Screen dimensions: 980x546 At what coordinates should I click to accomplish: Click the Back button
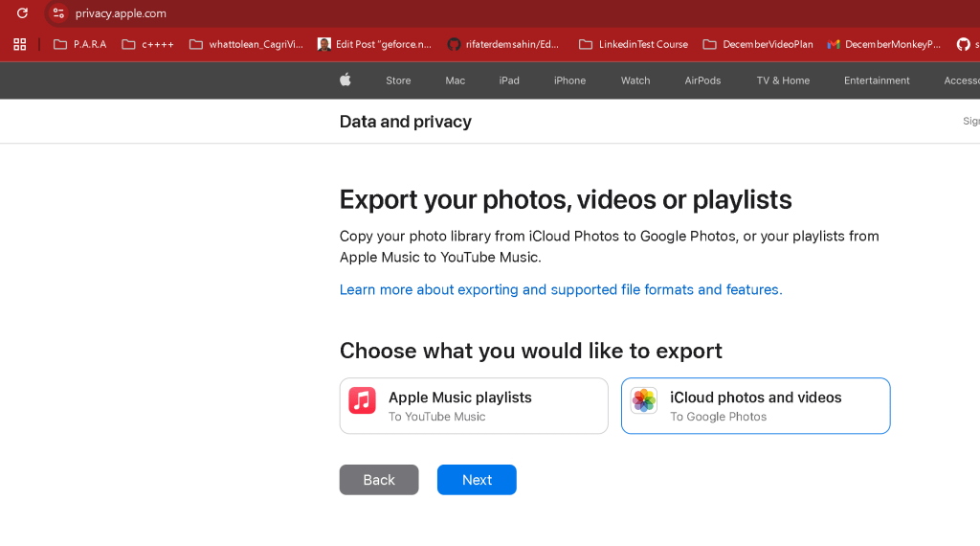(379, 480)
